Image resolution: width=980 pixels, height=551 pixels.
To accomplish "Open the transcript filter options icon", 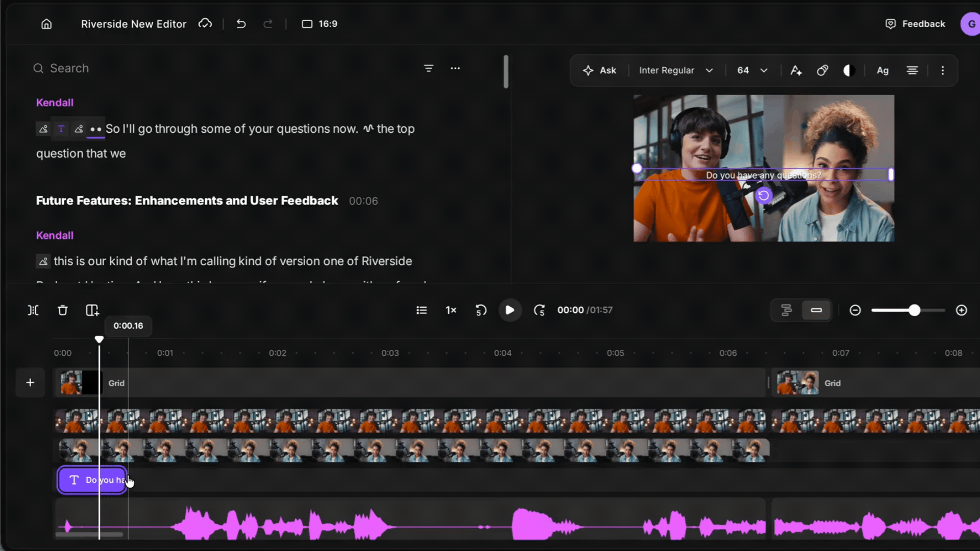I will pos(429,68).
